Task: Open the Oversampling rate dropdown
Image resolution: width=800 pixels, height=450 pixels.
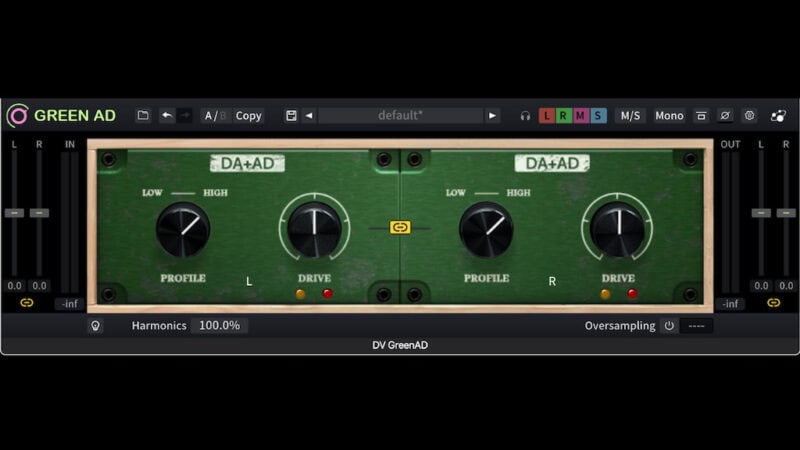Action: click(x=696, y=326)
